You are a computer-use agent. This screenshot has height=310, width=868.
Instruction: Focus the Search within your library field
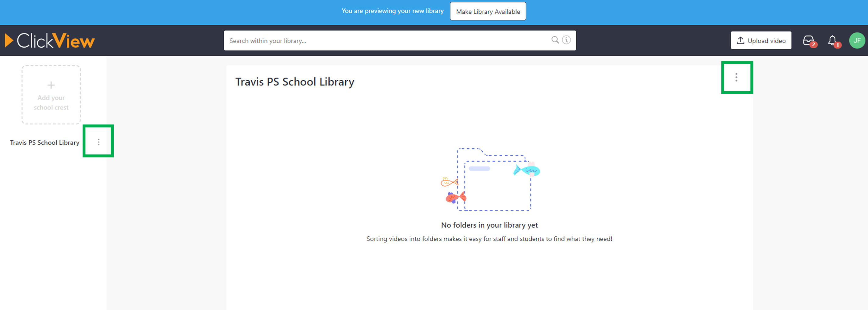(x=400, y=41)
